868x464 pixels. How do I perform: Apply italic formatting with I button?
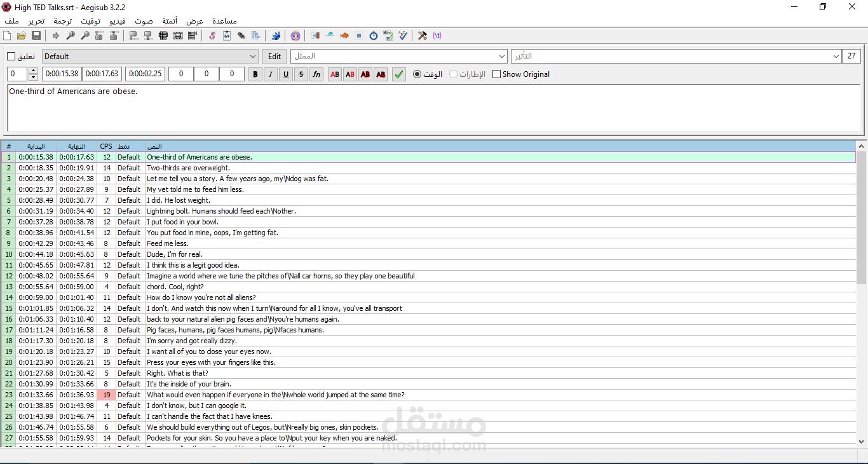(271, 74)
